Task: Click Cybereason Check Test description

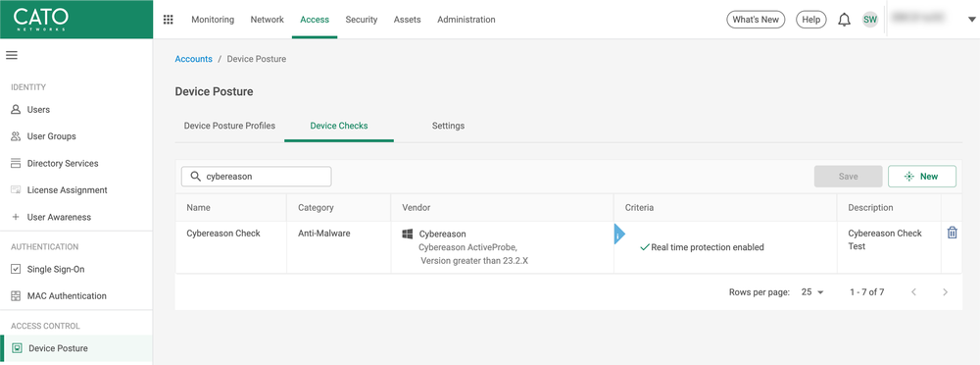Action: (x=885, y=239)
